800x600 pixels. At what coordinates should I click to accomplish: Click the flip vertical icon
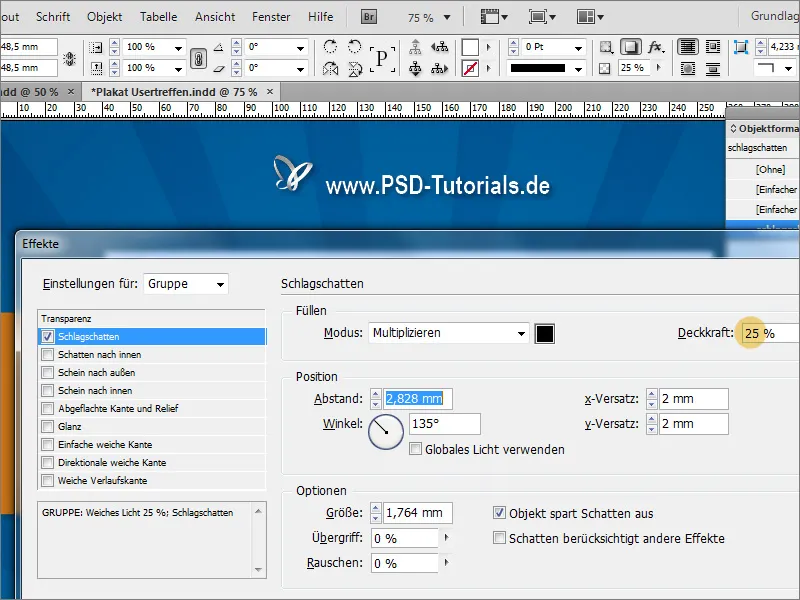point(355,68)
